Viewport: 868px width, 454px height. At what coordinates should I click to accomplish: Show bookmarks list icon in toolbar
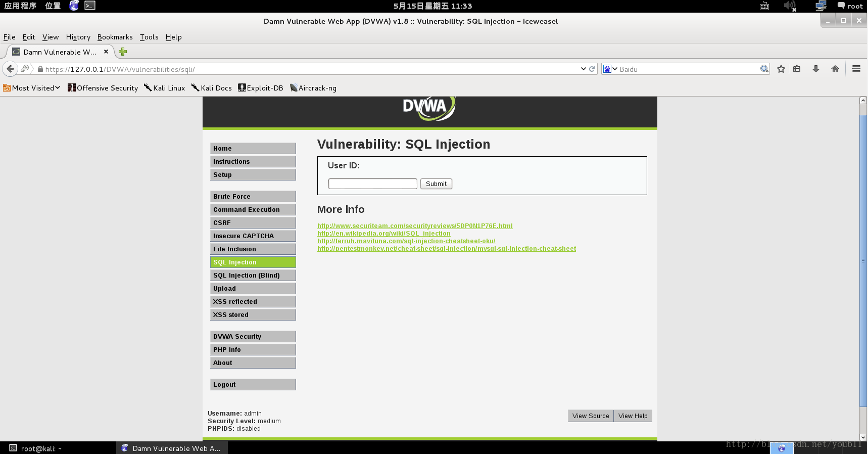pyautogui.click(x=797, y=69)
